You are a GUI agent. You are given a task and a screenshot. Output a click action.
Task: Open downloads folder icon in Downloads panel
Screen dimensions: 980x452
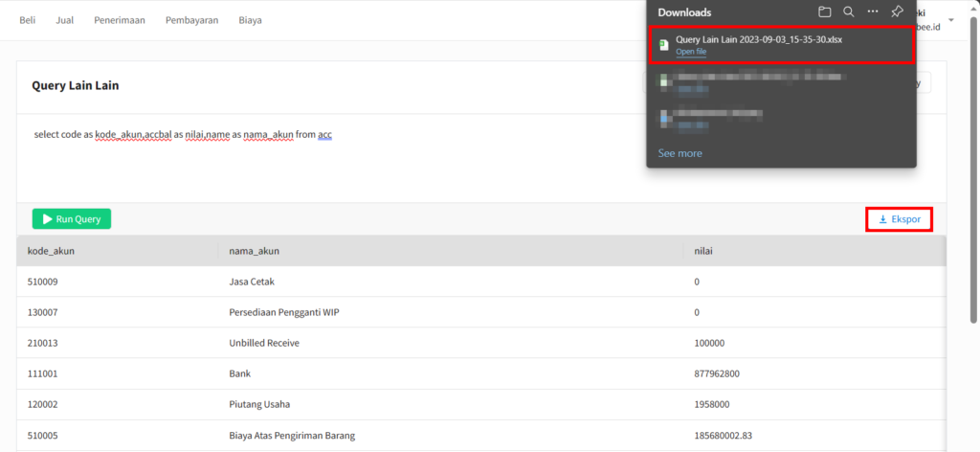(x=825, y=12)
